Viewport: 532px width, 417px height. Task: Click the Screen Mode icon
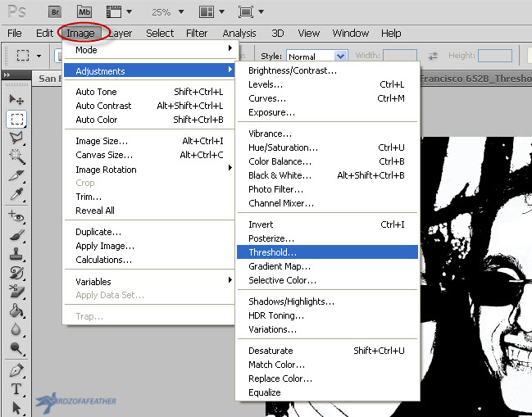[x=246, y=12]
